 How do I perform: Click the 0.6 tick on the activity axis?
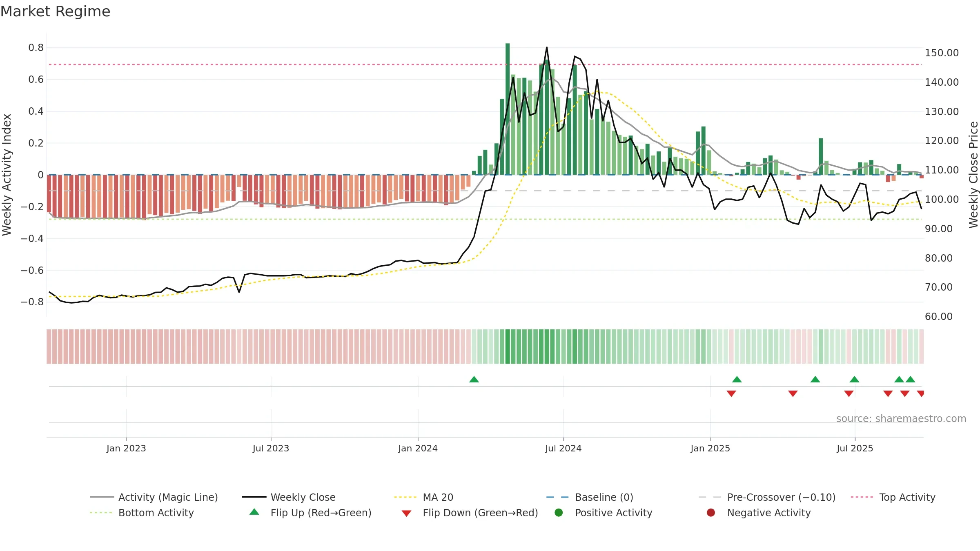click(x=36, y=80)
